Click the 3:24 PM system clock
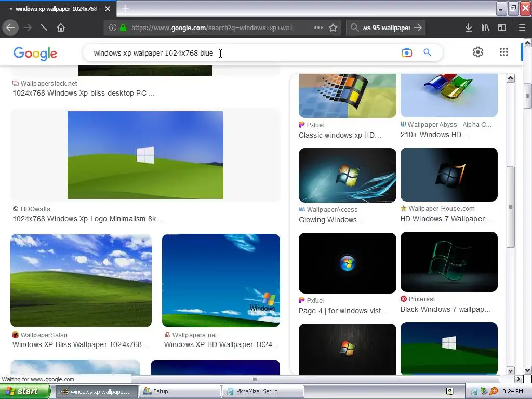 coord(512,391)
